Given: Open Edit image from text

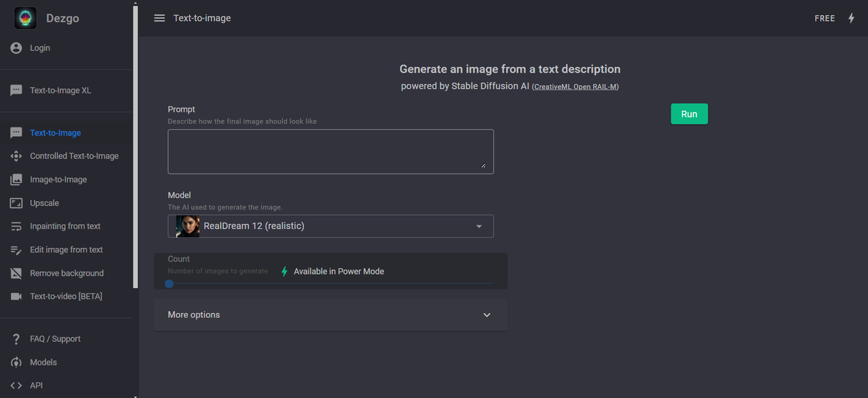Looking at the screenshot, I should point(66,250).
